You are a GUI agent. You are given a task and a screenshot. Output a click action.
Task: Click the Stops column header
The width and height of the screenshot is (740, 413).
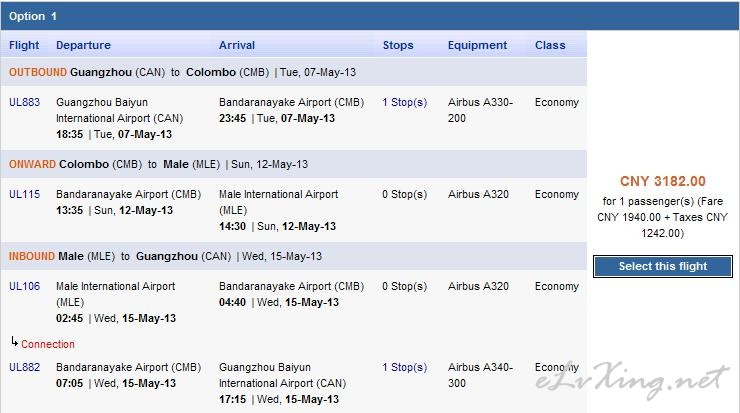tap(398, 45)
